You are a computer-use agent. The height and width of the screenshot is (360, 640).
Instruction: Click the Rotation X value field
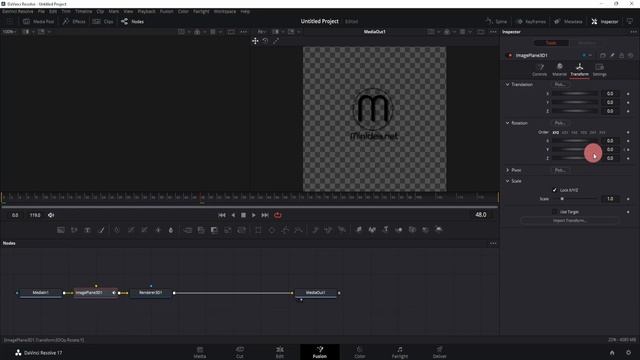click(x=610, y=140)
